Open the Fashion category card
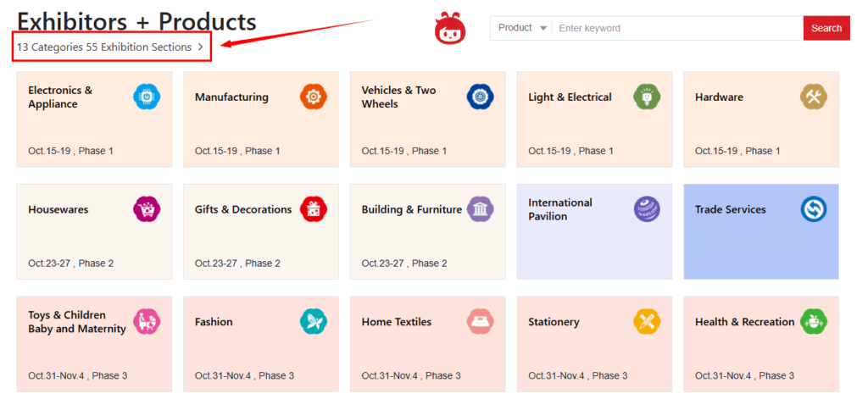This screenshot has width=868, height=416. (x=261, y=344)
